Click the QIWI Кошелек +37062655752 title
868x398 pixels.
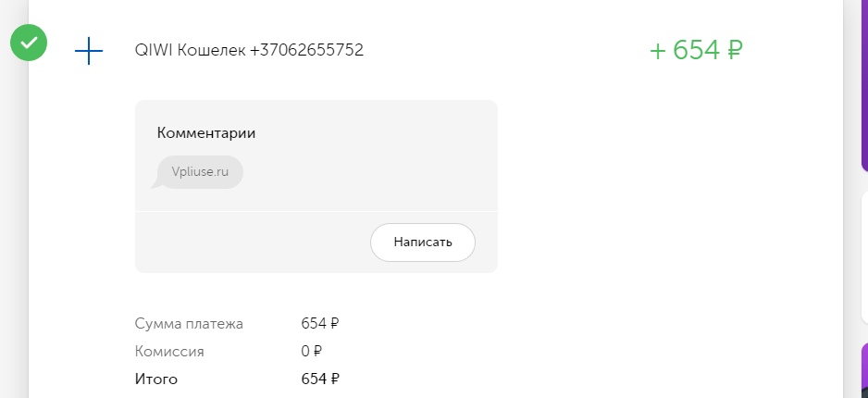(x=249, y=50)
